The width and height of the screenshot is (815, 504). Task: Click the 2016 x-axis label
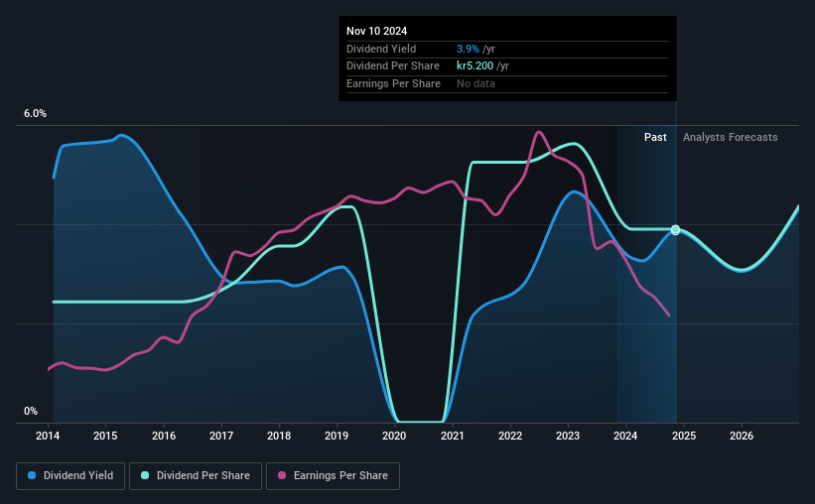pyautogui.click(x=164, y=436)
